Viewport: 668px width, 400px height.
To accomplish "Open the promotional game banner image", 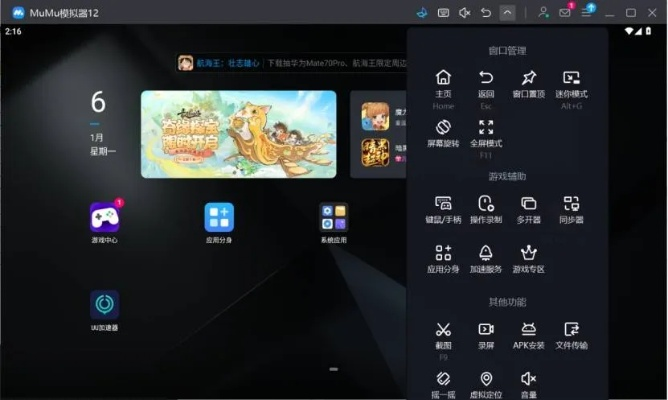I will point(238,134).
